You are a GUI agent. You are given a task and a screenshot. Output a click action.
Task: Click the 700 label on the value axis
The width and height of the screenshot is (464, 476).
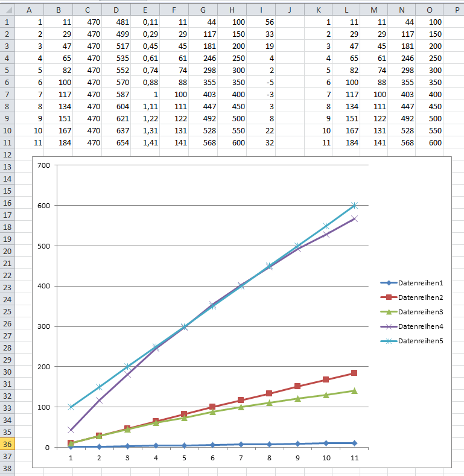[43, 165]
